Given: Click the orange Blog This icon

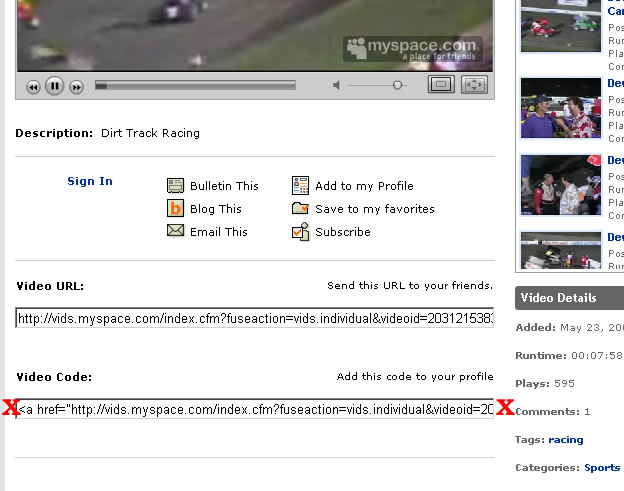Looking at the screenshot, I should (x=175, y=208).
